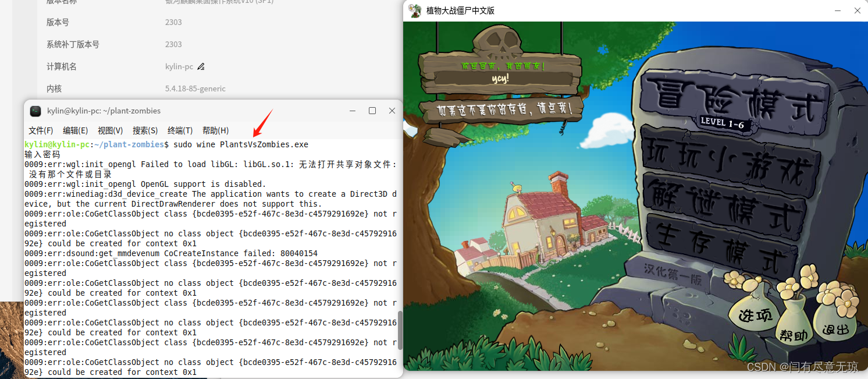Click the 输入密码 line in terminal
This screenshot has width=868, height=379.
42,154
